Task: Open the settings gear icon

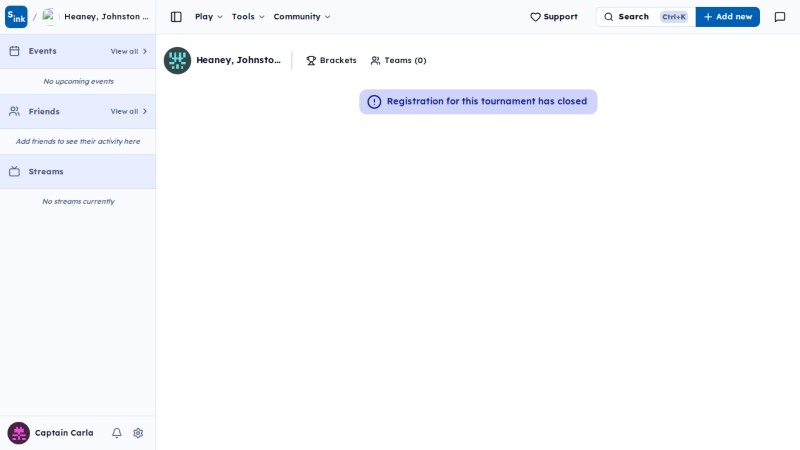Action: click(138, 433)
